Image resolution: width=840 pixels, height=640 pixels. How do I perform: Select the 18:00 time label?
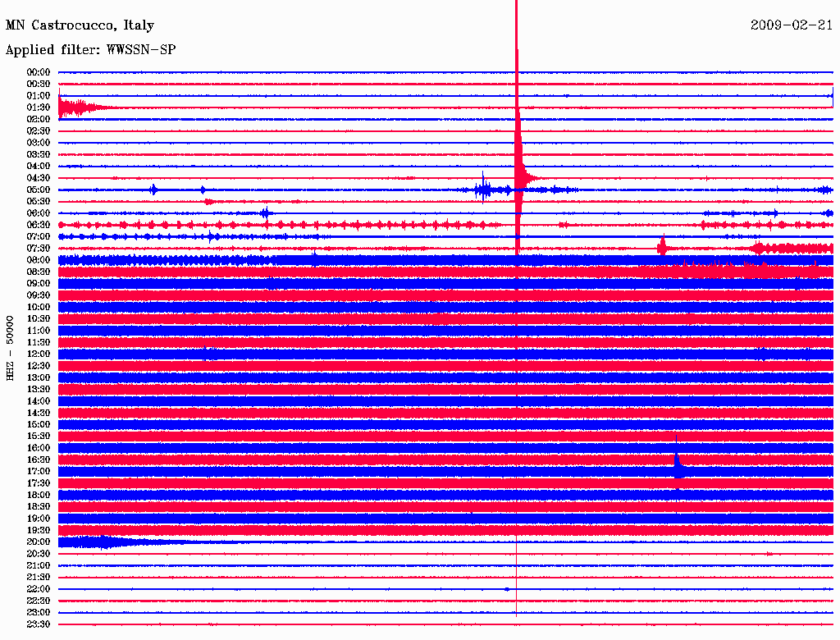[x=39, y=495]
